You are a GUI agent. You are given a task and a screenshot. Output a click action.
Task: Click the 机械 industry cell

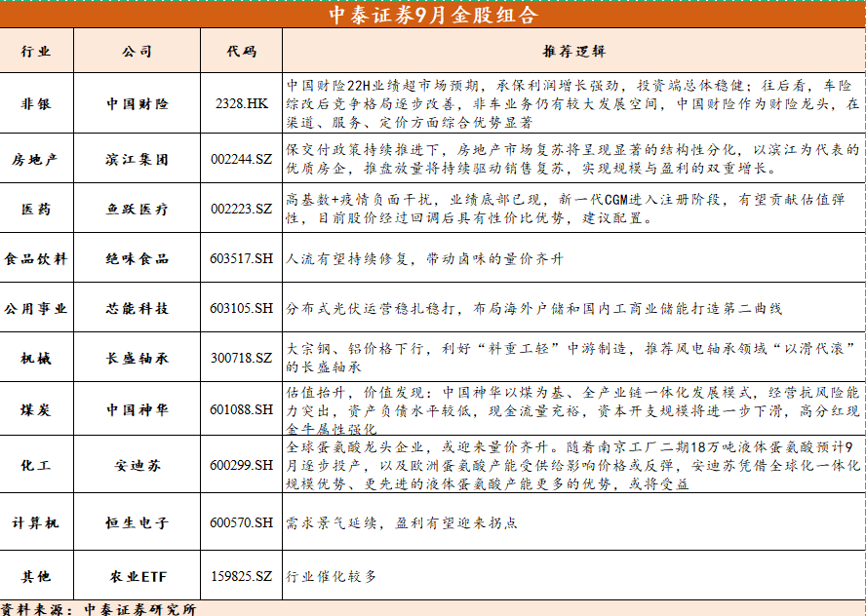[36, 358]
